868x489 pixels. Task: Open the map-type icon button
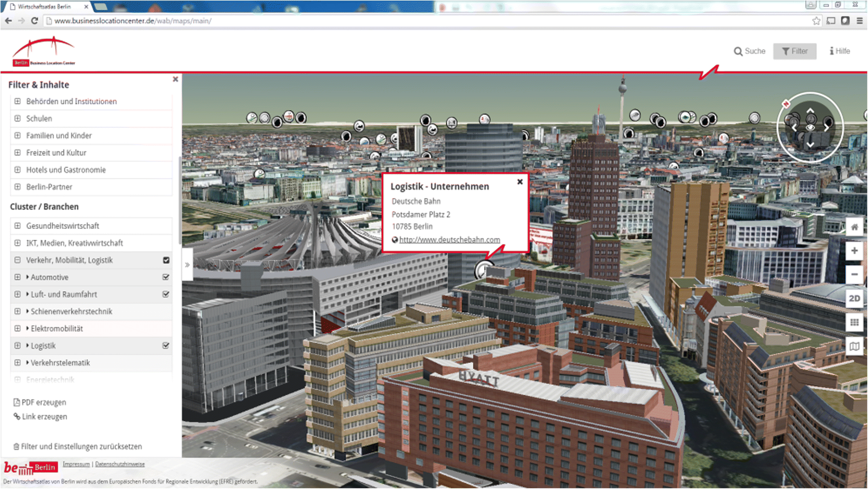pos(854,346)
